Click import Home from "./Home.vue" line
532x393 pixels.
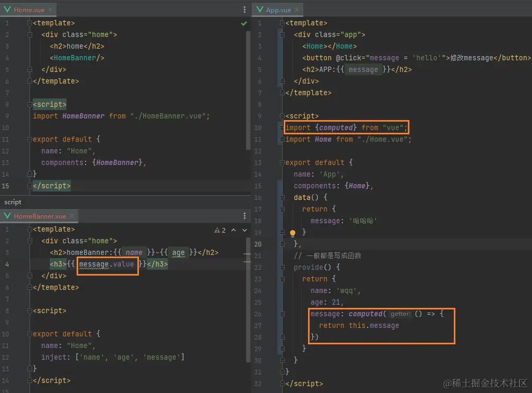click(x=349, y=139)
